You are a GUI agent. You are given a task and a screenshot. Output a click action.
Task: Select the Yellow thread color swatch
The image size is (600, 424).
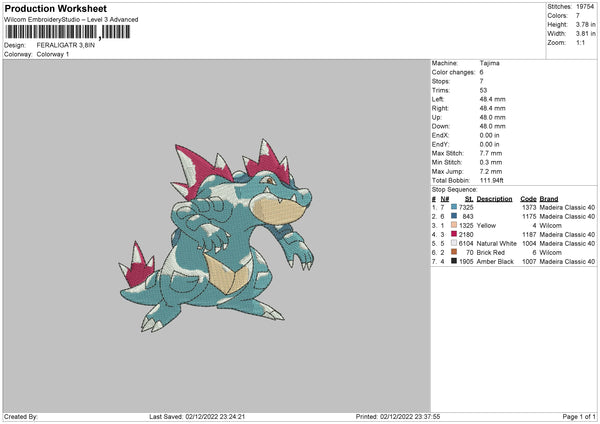pos(454,225)
